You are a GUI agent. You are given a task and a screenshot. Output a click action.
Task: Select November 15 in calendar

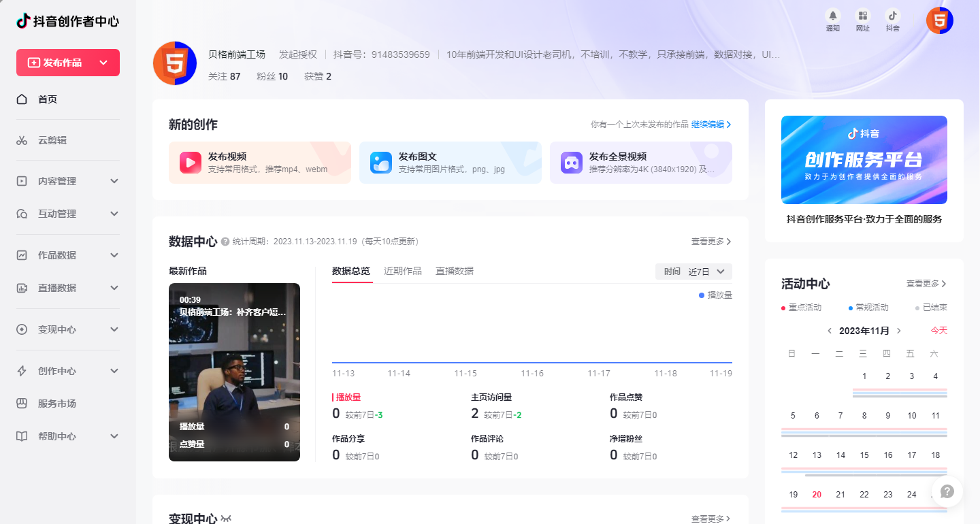(864, 455)
